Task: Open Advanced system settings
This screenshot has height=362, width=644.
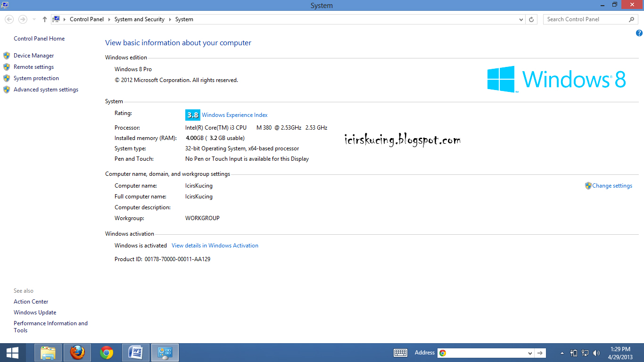Action: [46, 90]
